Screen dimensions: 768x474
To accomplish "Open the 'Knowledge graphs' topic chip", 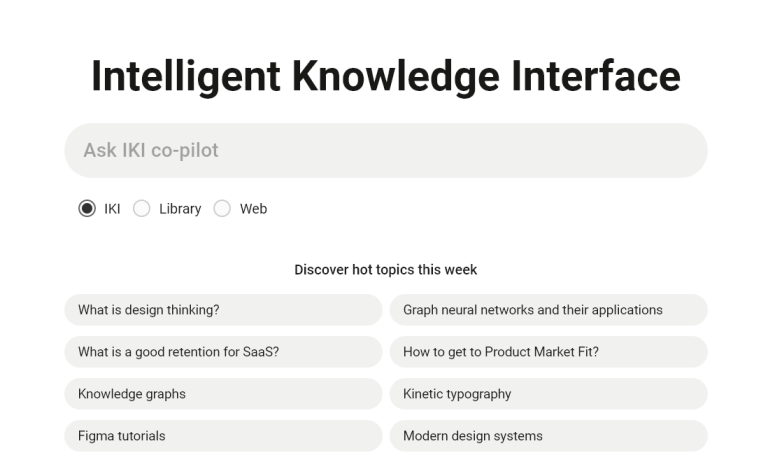I will point(223,394).
